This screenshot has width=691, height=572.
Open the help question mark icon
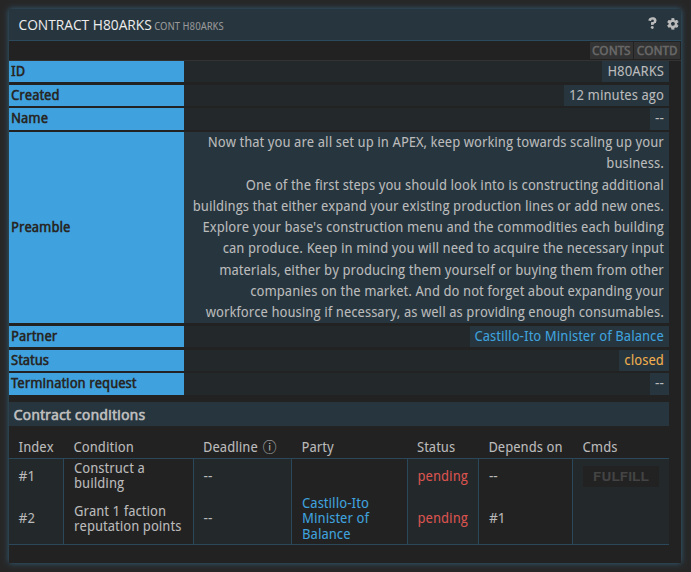(x=652, y=24)
